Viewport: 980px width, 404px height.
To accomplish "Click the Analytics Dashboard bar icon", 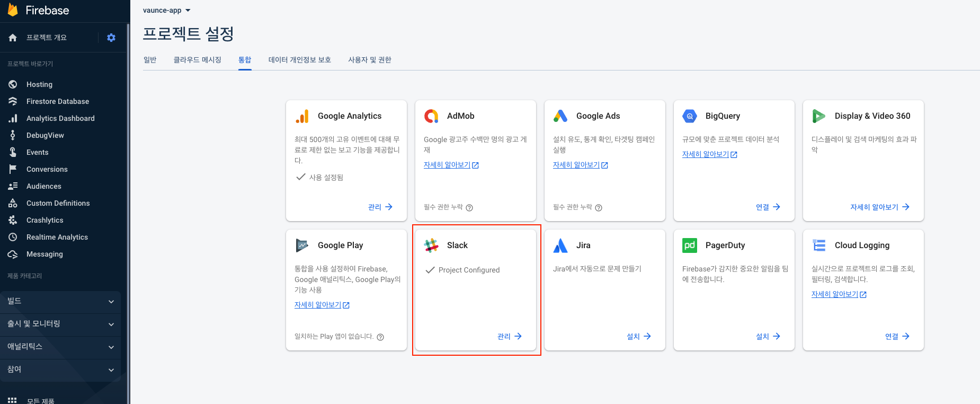I will tap(13, 118).
